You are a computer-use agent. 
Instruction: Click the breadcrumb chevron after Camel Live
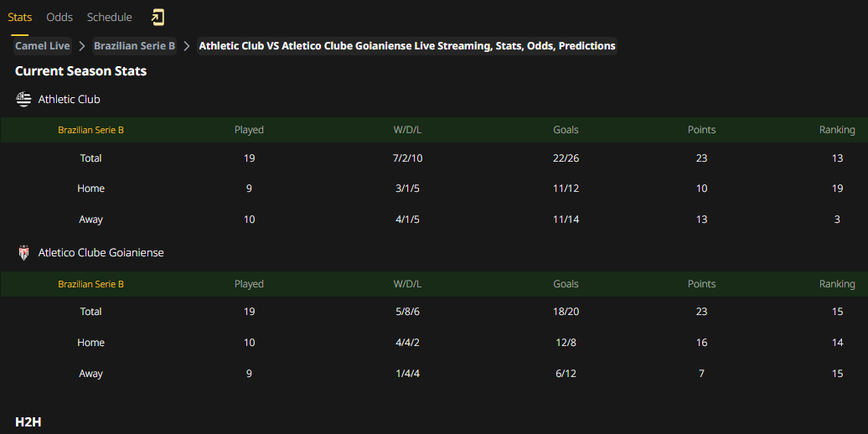pyautogui.click(x=82, y=46)
